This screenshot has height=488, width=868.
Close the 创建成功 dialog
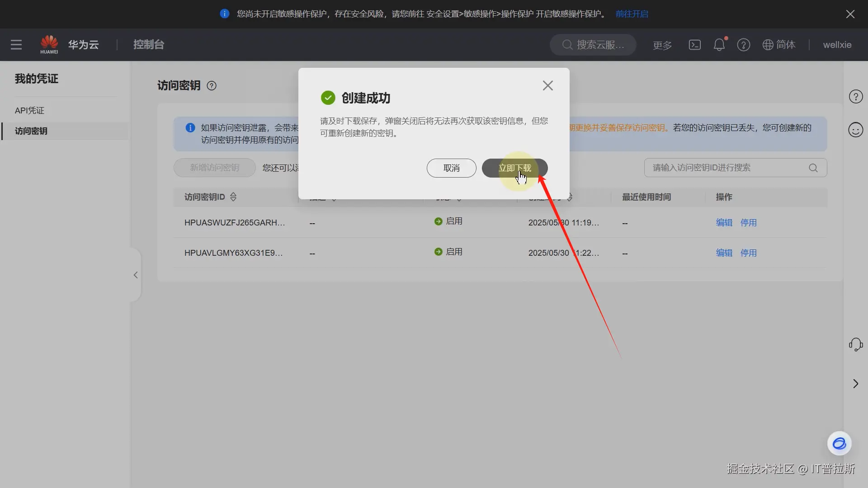(x=547, y=85)
